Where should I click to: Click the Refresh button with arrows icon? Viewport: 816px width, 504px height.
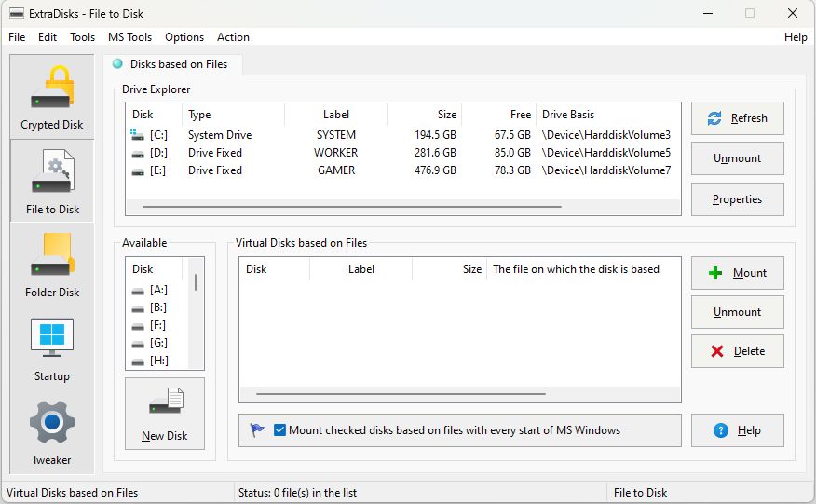tap(737, 118)
